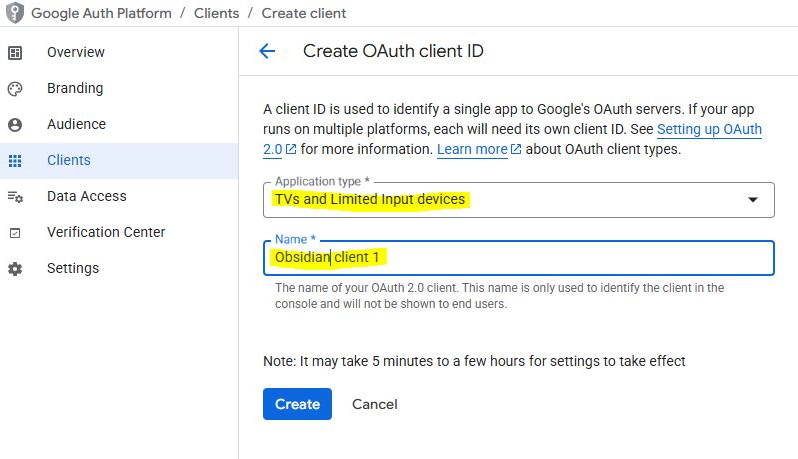The width and height of the screenshot is (798, 459).
Task: Open the Application type dropdown
Action: pyautogui.click(x=519, y=200)
